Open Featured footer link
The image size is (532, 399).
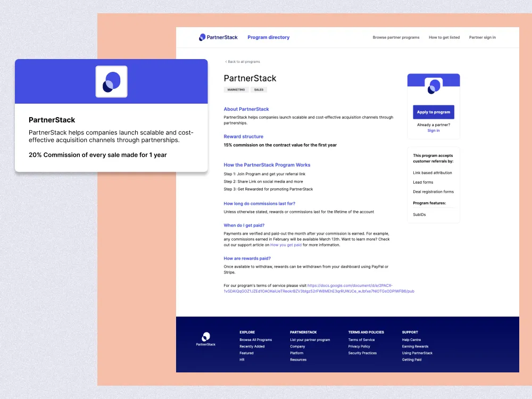[x=246, y=353]
